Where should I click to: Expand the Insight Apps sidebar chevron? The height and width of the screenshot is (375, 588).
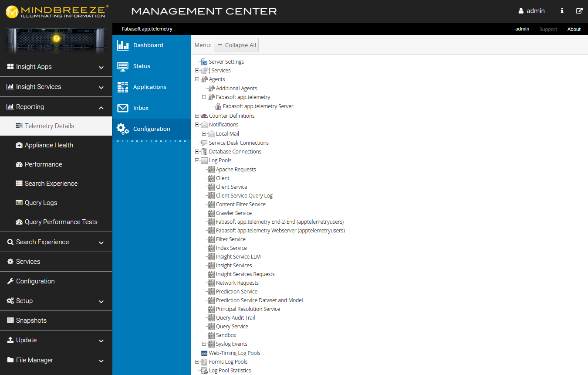[101, 67]
